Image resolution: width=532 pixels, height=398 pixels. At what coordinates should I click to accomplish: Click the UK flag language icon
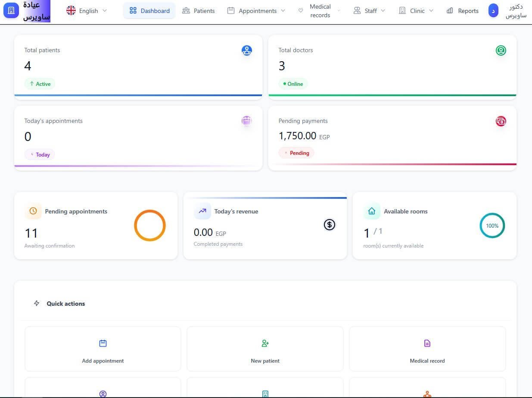[x=71, y=11]
